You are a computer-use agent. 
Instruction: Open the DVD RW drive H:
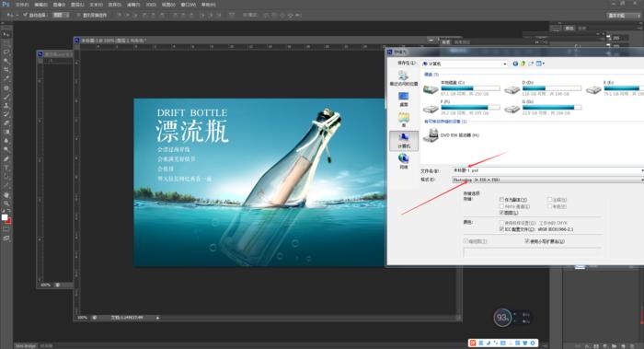452,134
